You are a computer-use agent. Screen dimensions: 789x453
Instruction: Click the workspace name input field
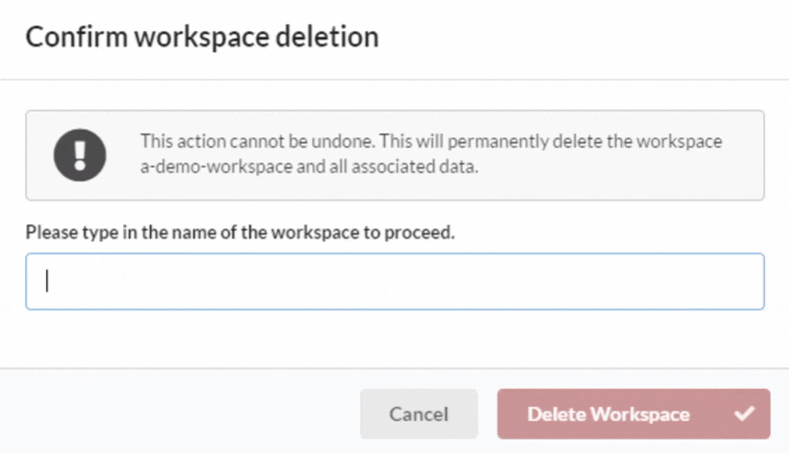tap(395, 281)
